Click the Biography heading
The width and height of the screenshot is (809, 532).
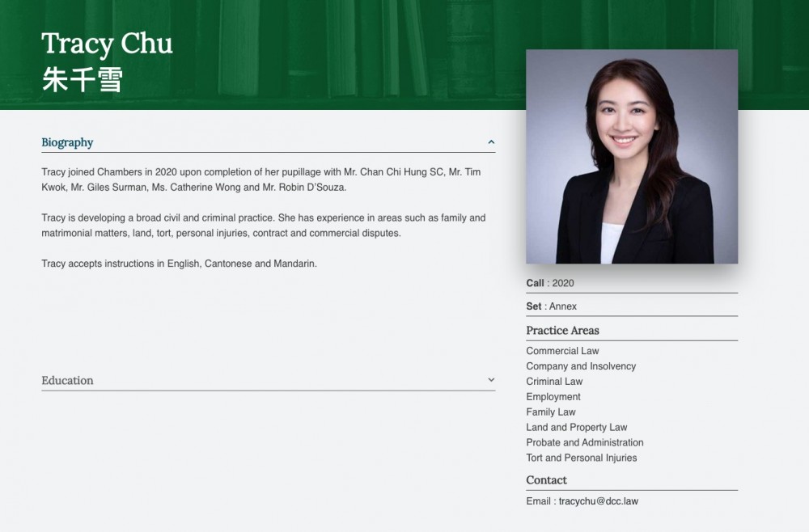67,142
